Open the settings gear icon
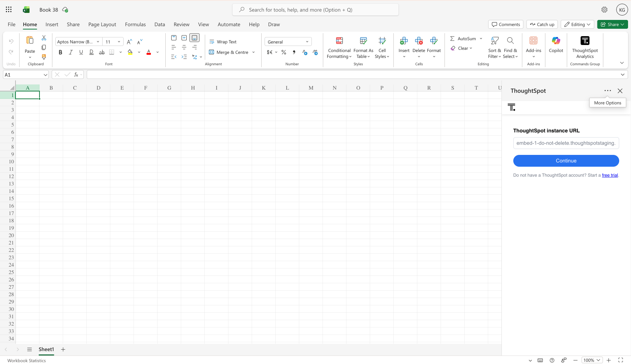631x364 pixels. coord(604,10)
